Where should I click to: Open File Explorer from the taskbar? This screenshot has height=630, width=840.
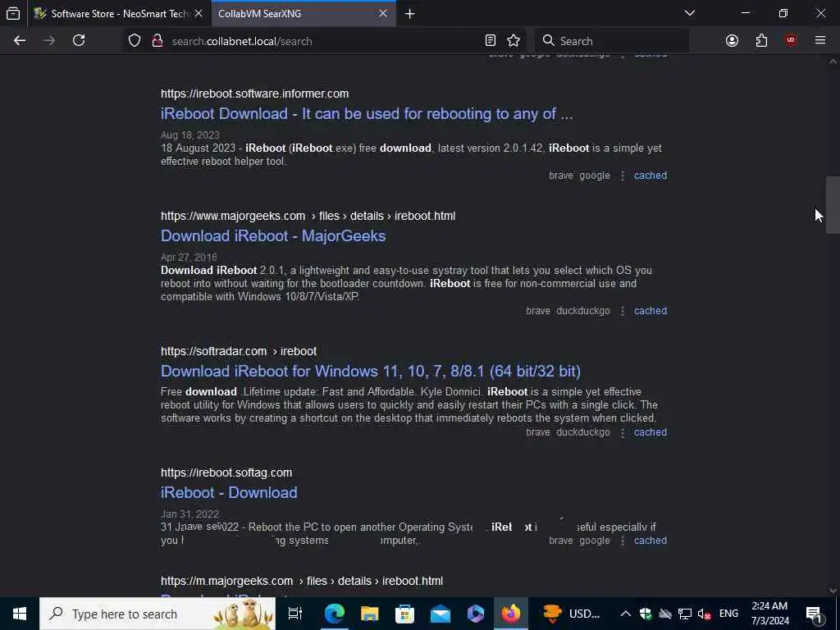[x=369, y=614]
